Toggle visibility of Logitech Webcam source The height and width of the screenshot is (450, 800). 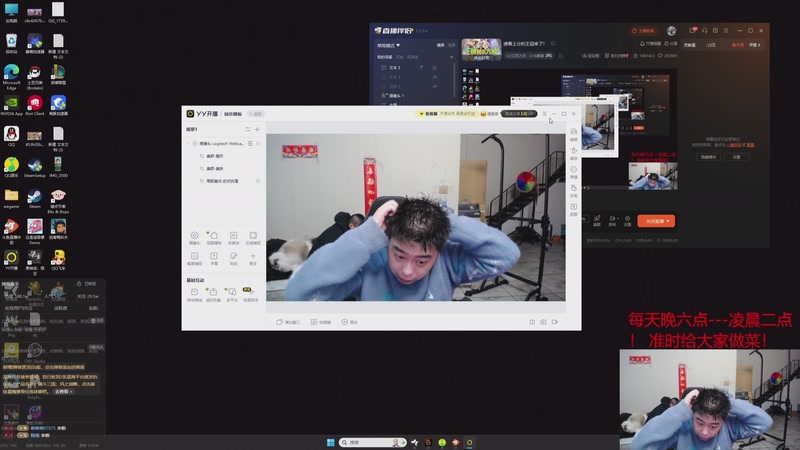click(195, 144)
